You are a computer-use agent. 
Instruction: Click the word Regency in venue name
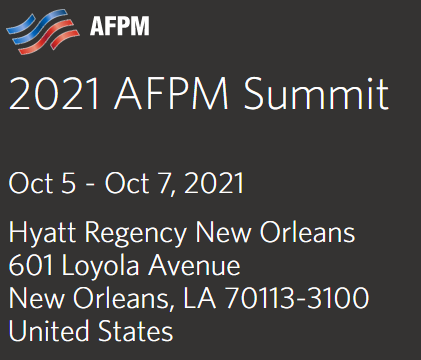pyautogui.click(x=135, y=233)
